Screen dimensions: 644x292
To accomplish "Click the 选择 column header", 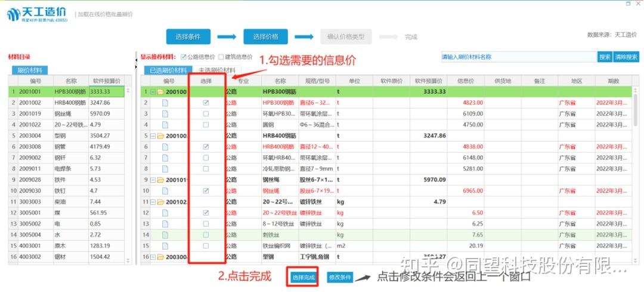I will [206, 81].
